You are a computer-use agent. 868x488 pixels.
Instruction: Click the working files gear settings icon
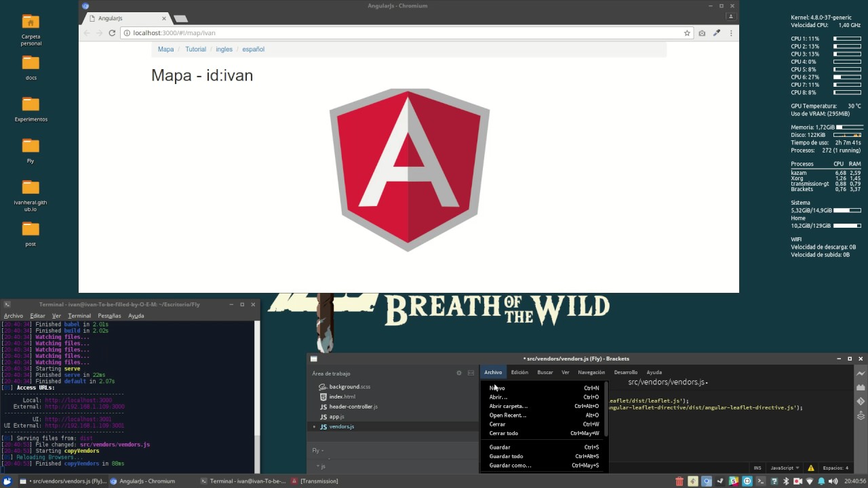tap(459, 373)
